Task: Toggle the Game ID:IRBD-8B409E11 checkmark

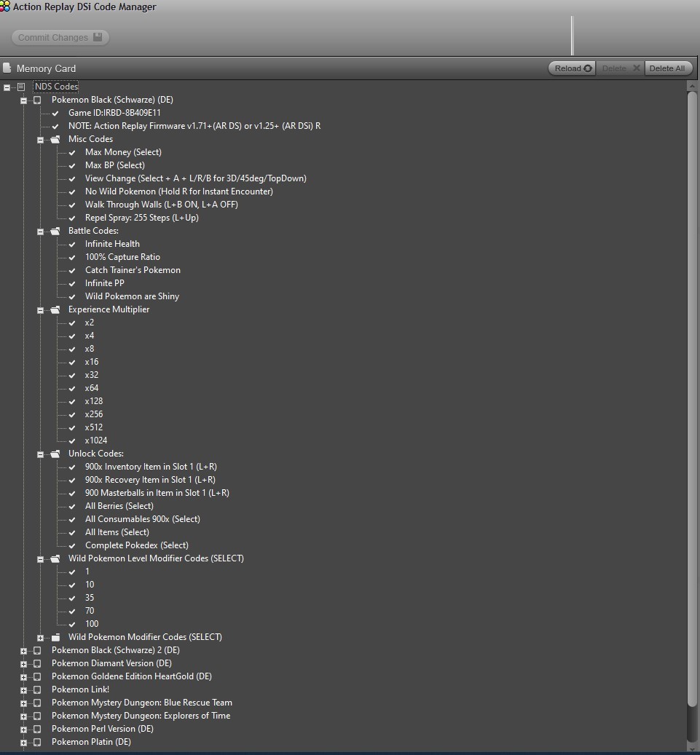Action: pos(55,113)
